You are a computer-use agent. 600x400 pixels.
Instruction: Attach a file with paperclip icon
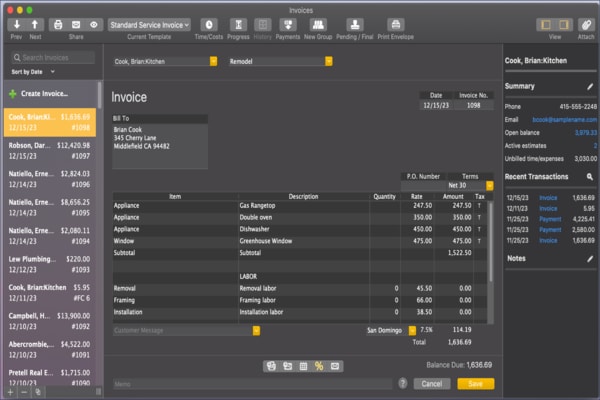586,25
